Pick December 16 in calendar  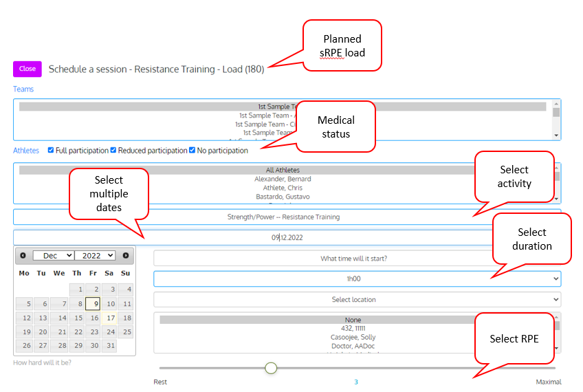click(93, 318)
